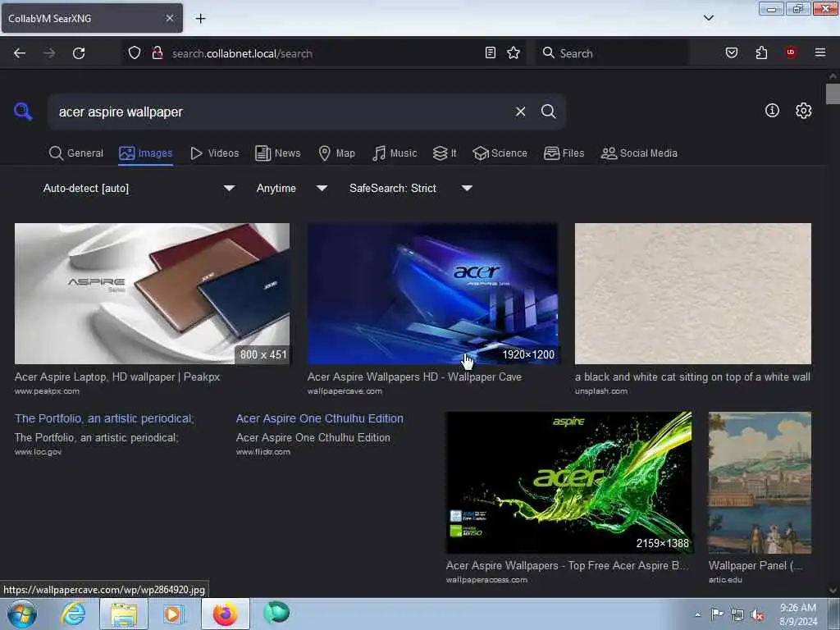The image size is (840, 630).
Task: Click the Firefox taskbar icon
Action: 225,614
